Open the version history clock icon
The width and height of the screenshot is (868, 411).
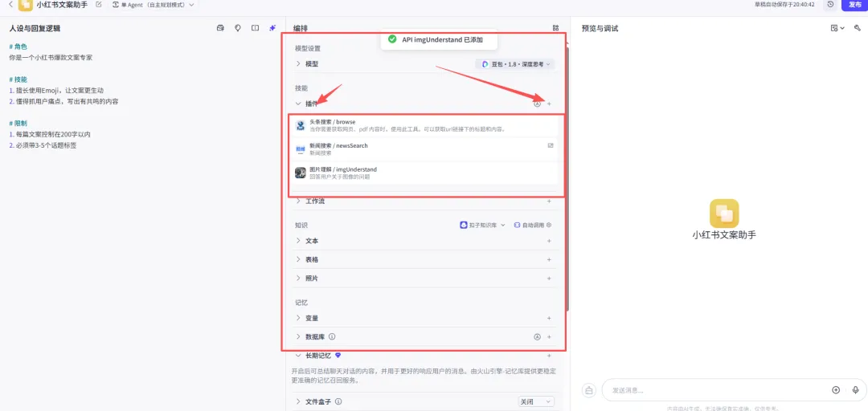click(830, 5)
